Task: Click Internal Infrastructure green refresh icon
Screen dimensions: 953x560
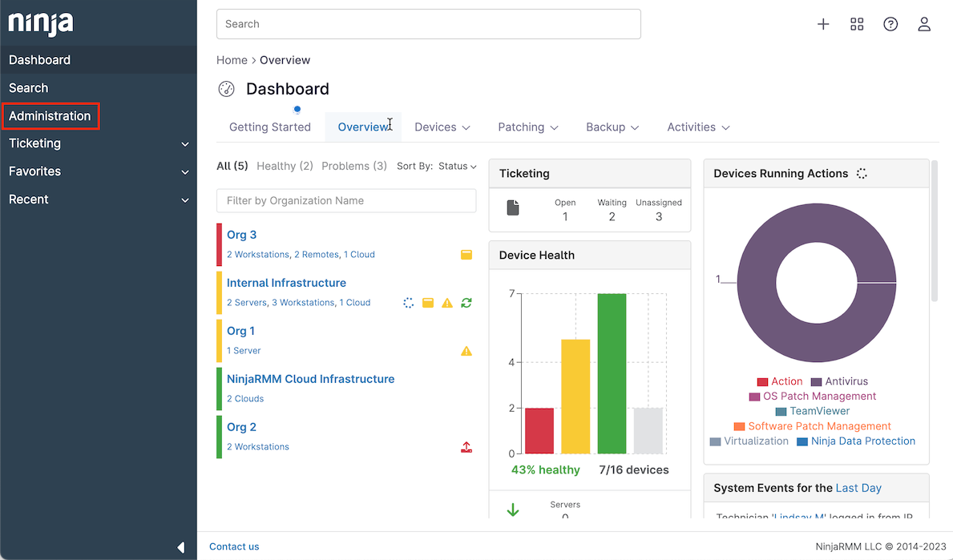Action: tap(466, 303)
